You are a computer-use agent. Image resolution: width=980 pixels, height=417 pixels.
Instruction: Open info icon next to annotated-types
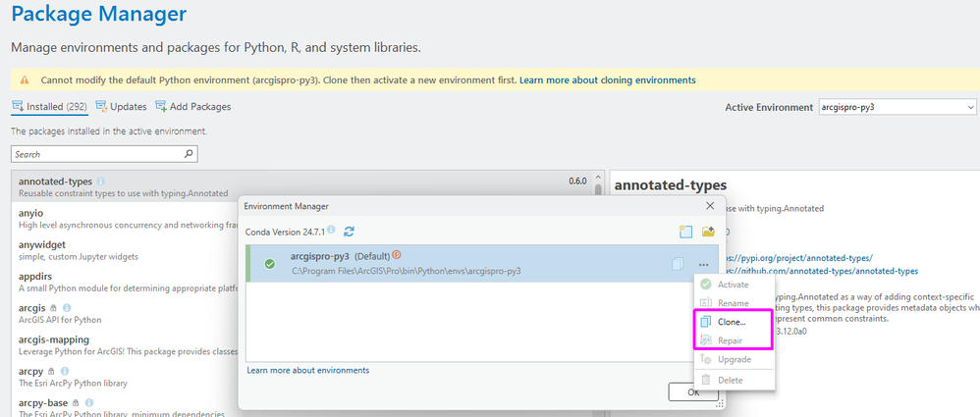pyautogui.click(x=101, y=182)
